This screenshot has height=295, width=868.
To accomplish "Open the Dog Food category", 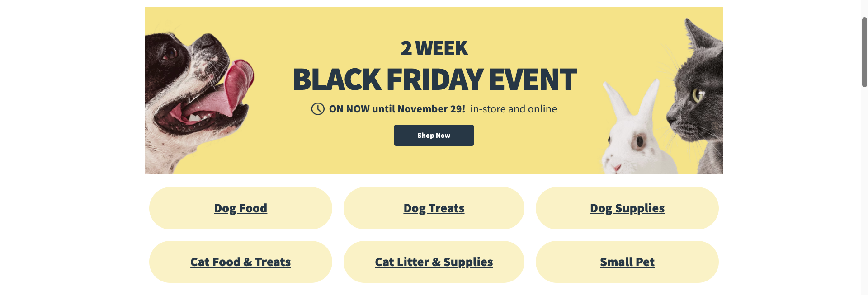I will 241,208.
